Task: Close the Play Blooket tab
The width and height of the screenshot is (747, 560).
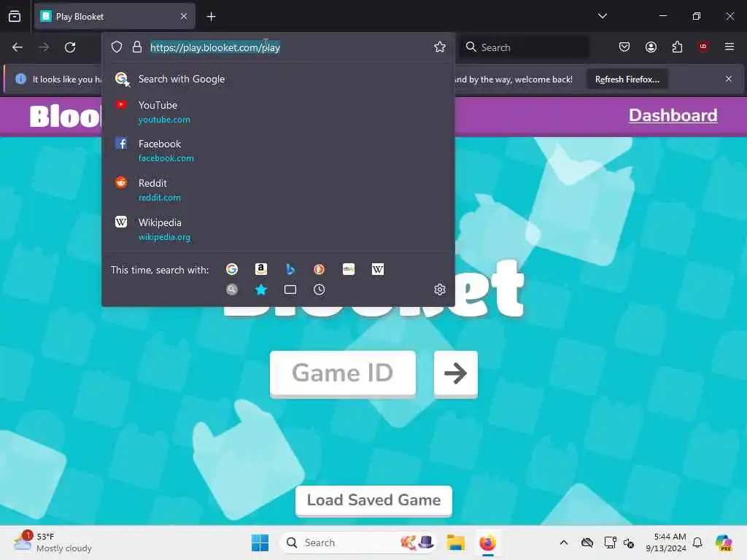Action: pyautogui.click(x=184, y=16)
